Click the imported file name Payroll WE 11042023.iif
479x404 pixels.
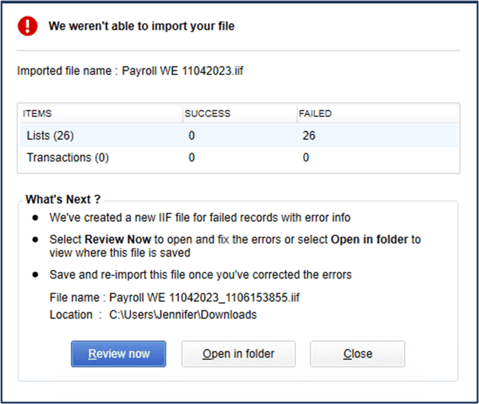[x=182, y=71]
